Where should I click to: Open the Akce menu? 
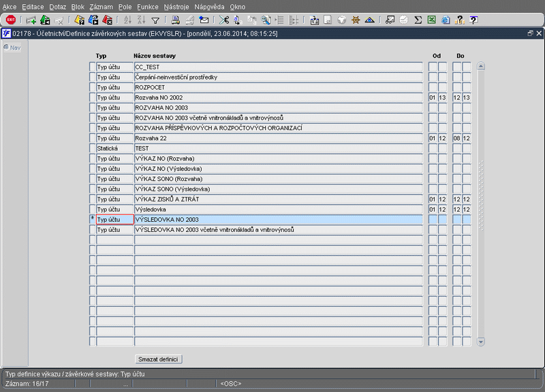pyautogui.click(x=10, y=7)
